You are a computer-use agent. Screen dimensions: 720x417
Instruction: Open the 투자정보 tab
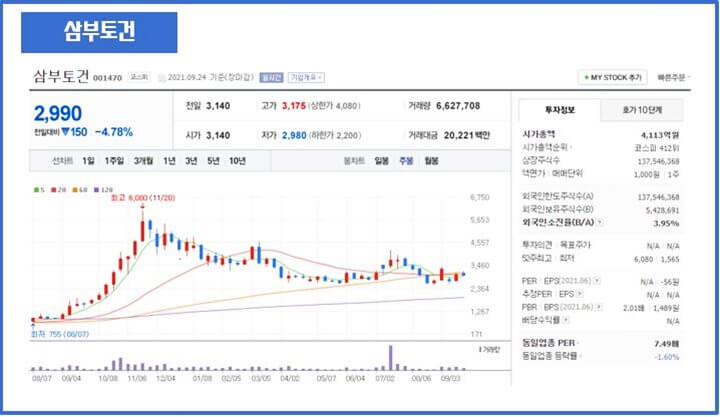[560, 110]
